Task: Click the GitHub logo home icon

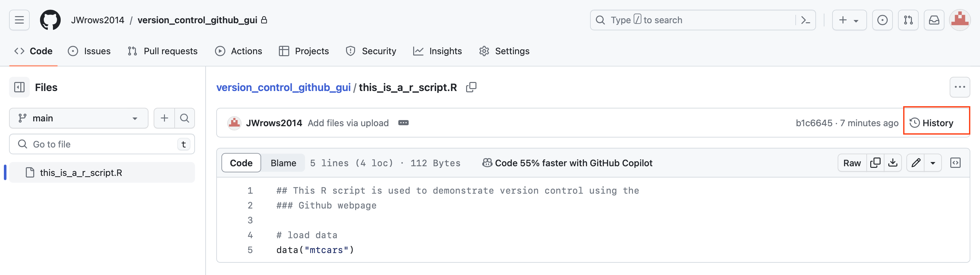Action: 50,20
